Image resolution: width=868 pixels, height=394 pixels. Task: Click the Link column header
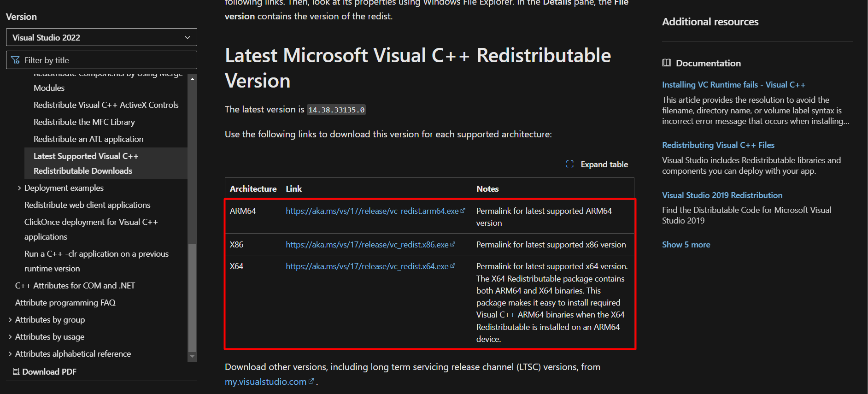coord(293,189)
